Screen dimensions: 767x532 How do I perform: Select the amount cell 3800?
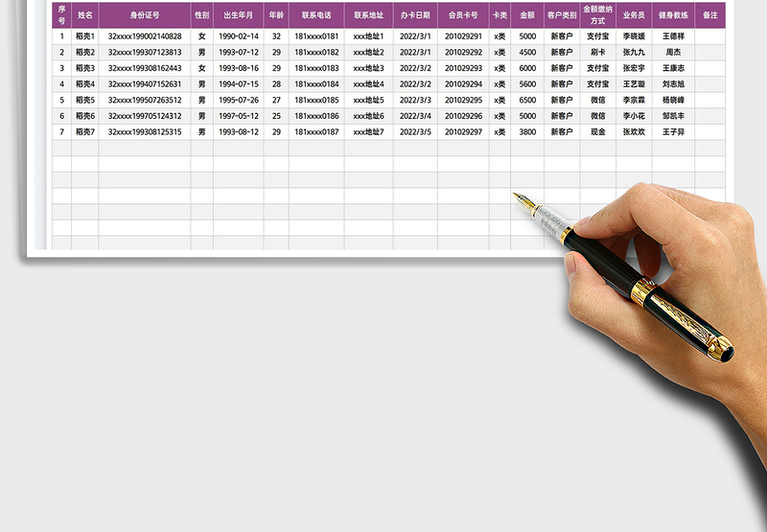pyautogui.click(x=527, y=131)
